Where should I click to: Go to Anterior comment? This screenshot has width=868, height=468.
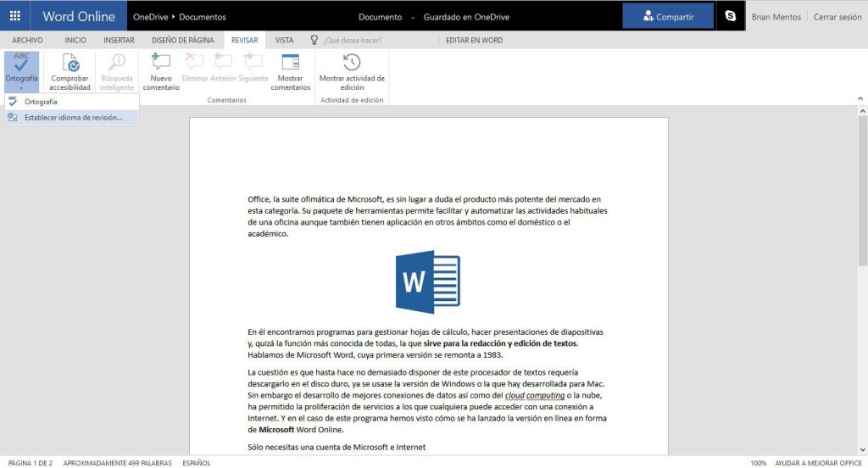223,68
